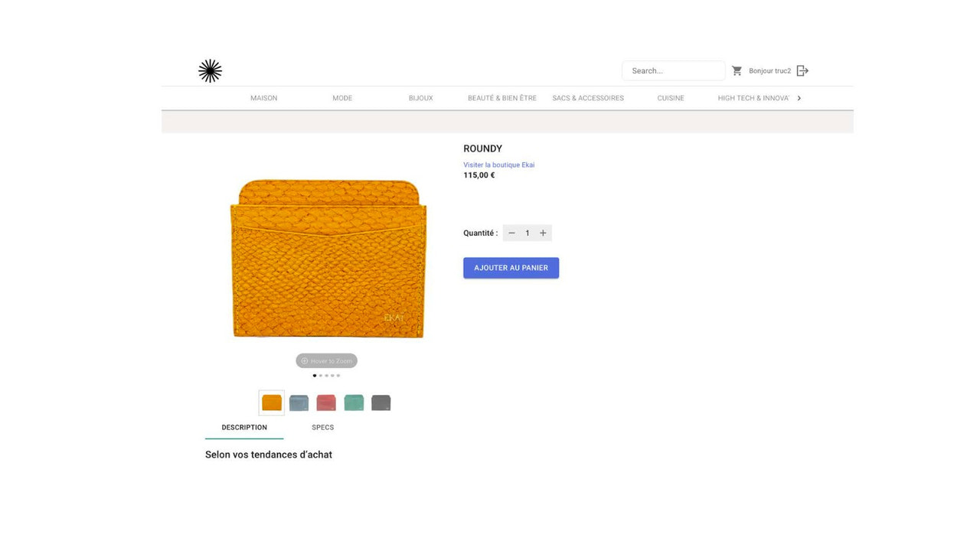Open the SACS & ACCESSOIRES category
The width and height of the screenshot is (980, 551).
[x=588, y=98]
